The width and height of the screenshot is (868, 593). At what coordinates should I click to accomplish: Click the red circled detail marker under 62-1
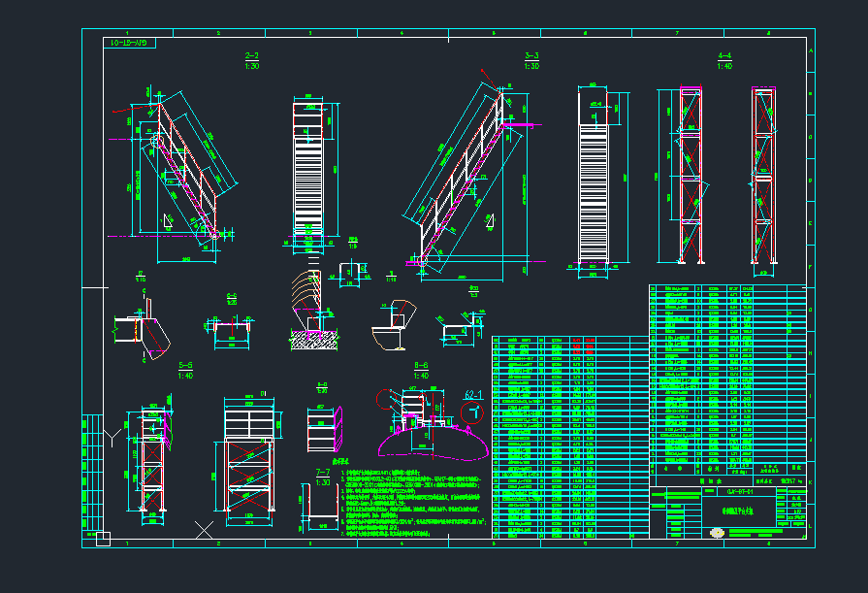472,412
